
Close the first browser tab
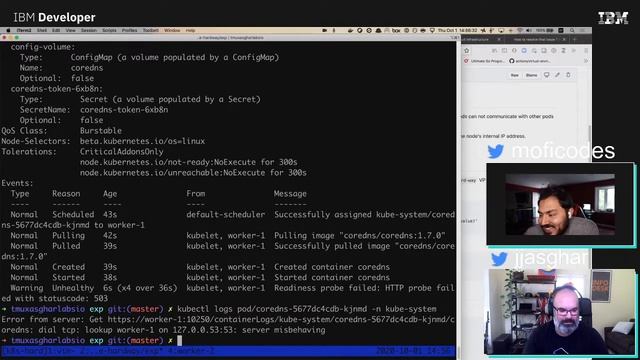(499, 40)
